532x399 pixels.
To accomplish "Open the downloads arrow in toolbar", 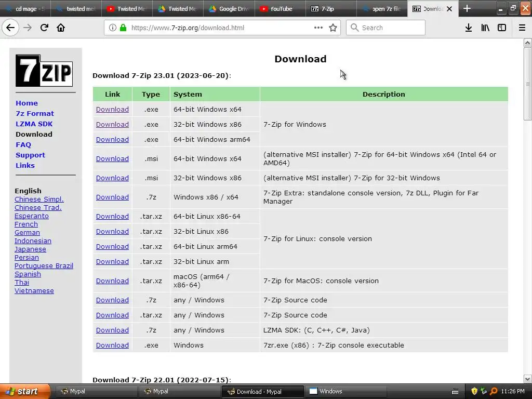I will [x=469, y=28].
